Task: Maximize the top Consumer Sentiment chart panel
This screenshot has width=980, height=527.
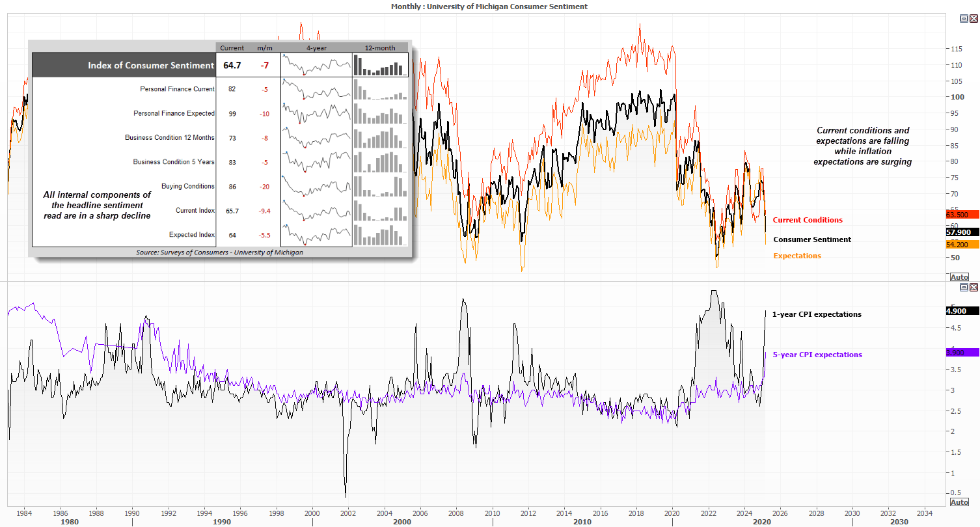Action: 964,19
